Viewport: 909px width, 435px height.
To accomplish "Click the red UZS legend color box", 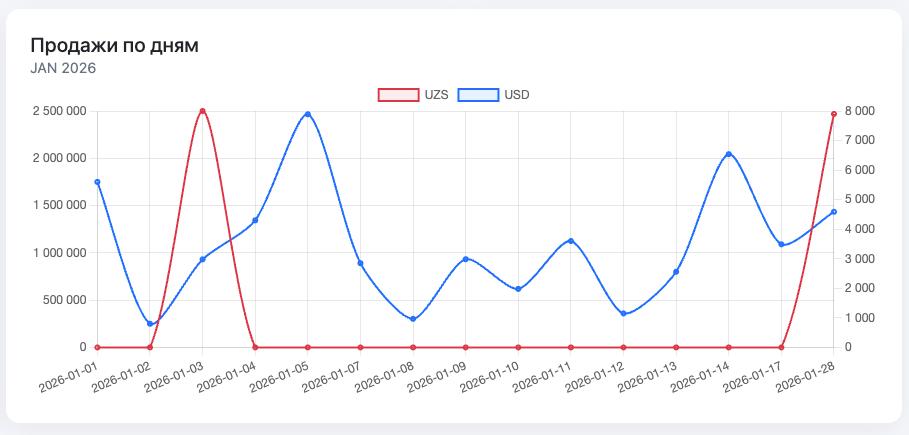I will coord(398,95).
